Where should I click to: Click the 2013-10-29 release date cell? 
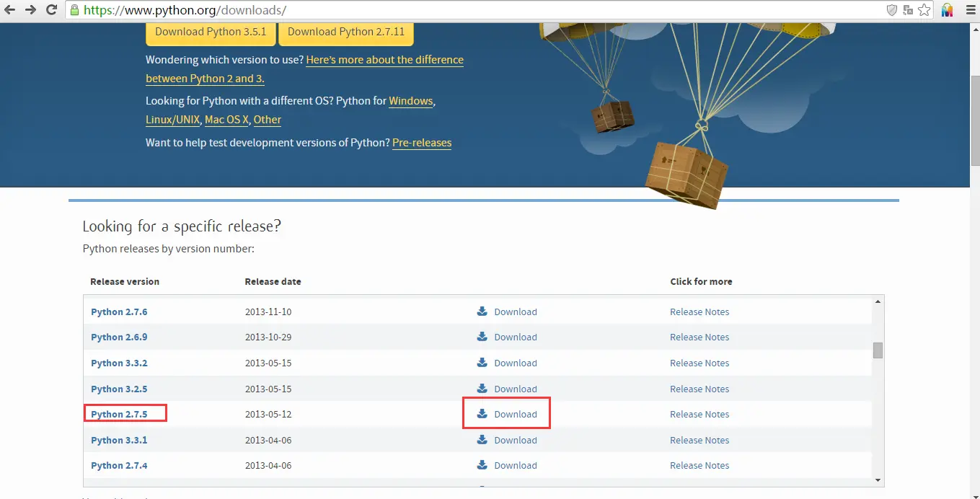click(x=268, y=337)
